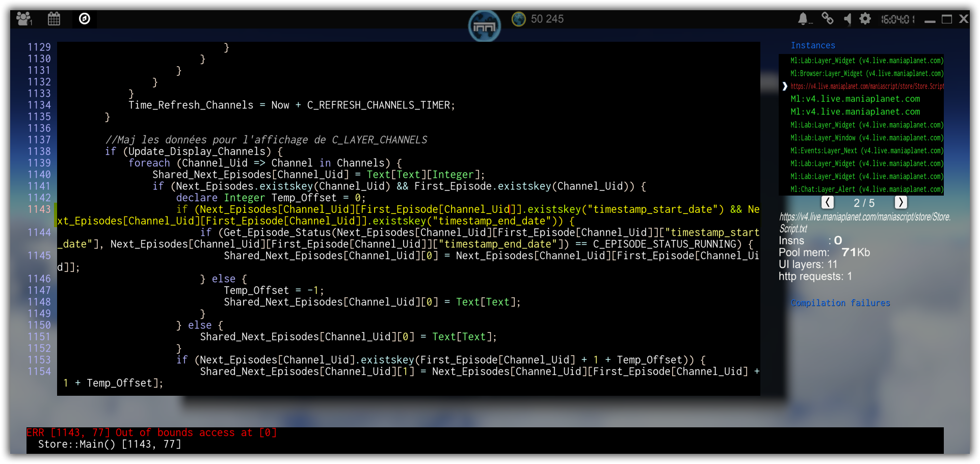This screenshot has height=464, width=980.
Task: Open the calendar events icon
Action: (x=54, y=19)
